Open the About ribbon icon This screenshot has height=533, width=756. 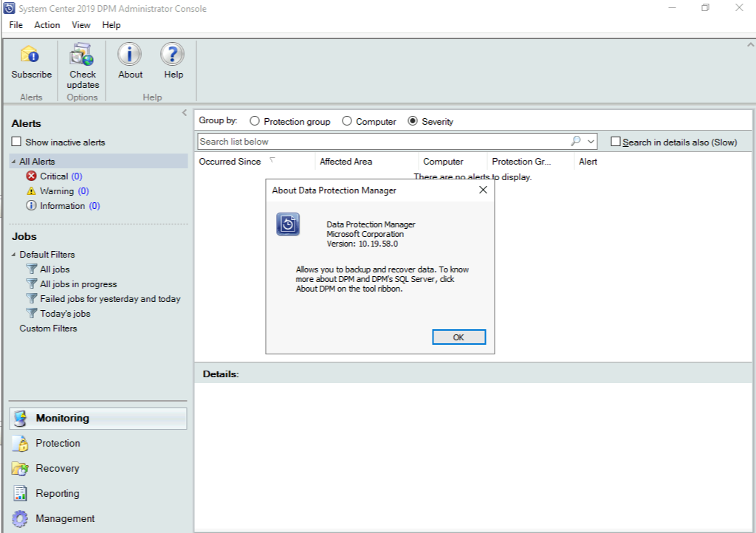click(130, 54)
